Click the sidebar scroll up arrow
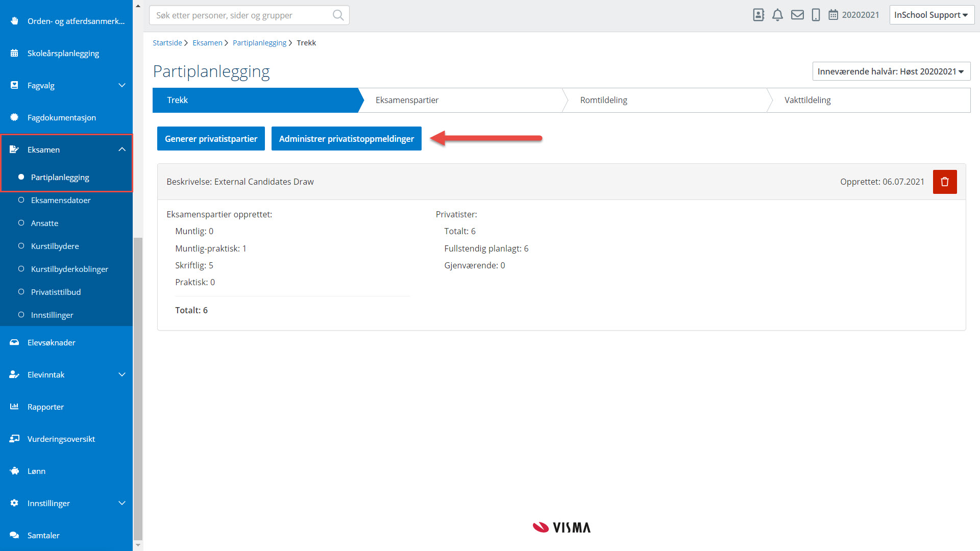 pos(138,6)
